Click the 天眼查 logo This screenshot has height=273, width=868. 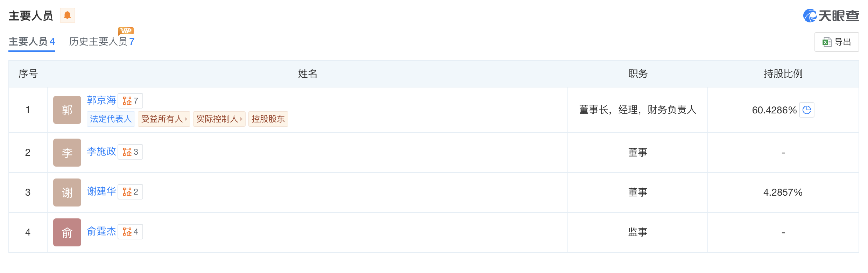(x=831, y=16)
